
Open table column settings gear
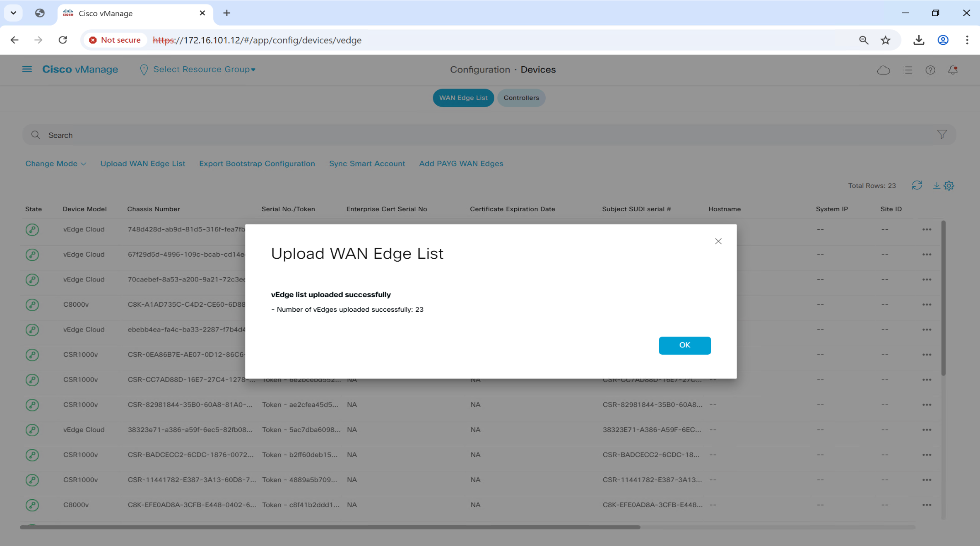pos(949,185)
